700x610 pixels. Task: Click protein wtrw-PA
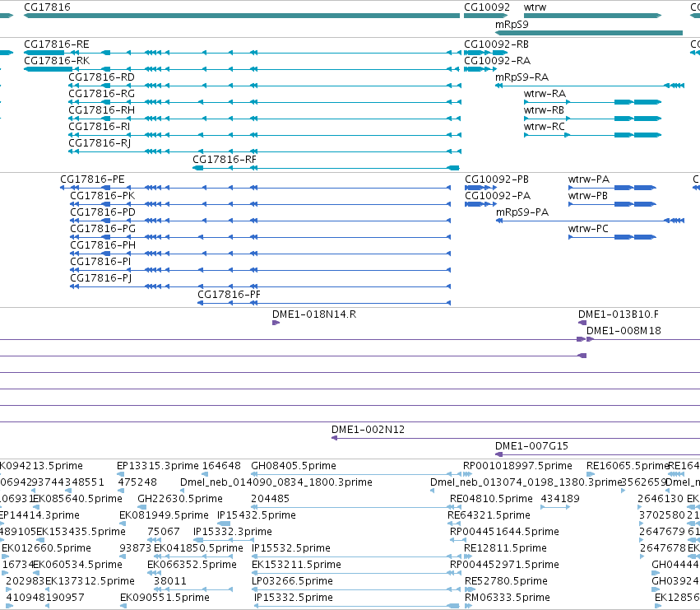tap(589, 179)
